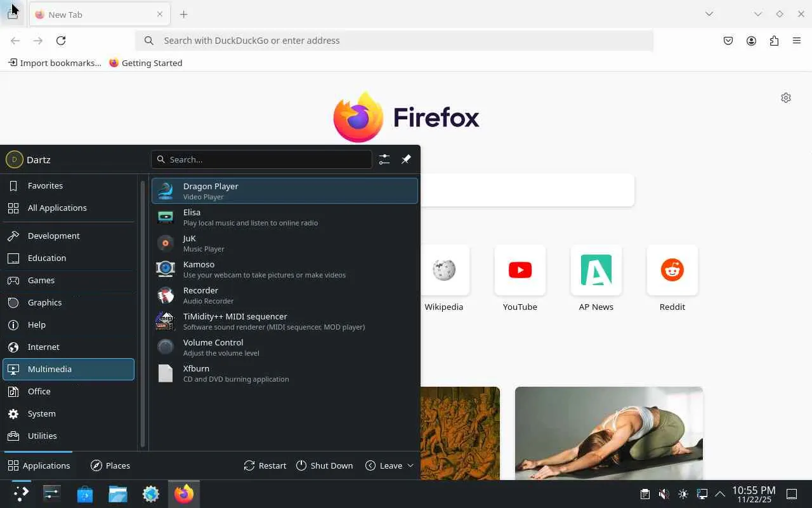
Task: Open the Internet category
Action: (x=69, y=347)
